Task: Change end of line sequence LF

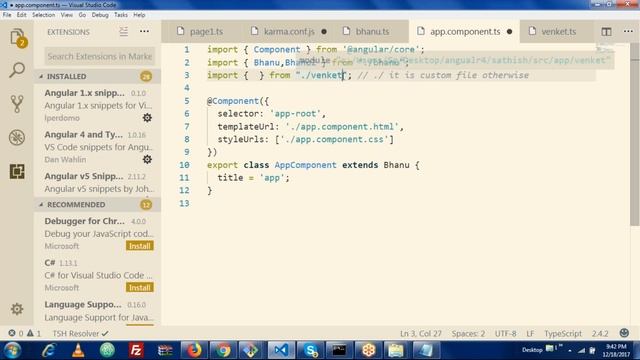Action: pyautogui.click(x=530, y=333)
